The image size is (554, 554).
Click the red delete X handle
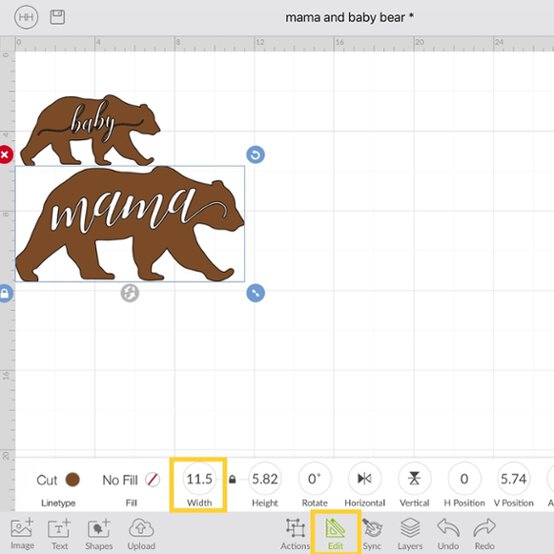(x=5, y=154)
